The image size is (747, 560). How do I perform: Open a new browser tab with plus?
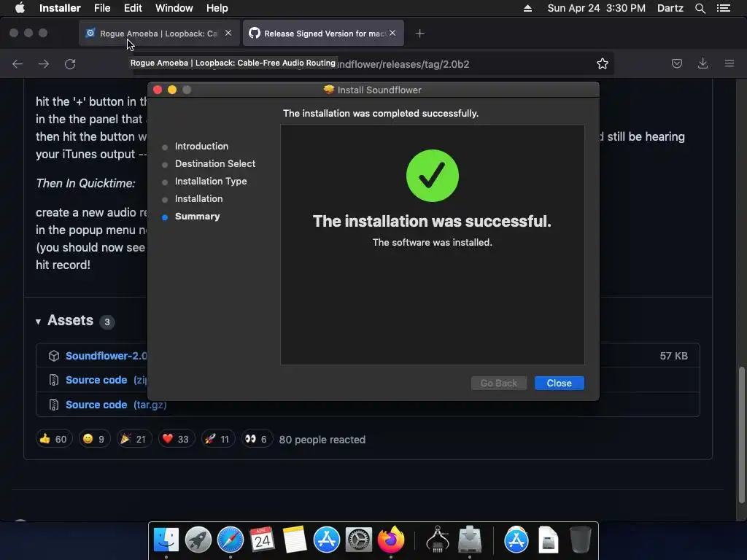419,34
